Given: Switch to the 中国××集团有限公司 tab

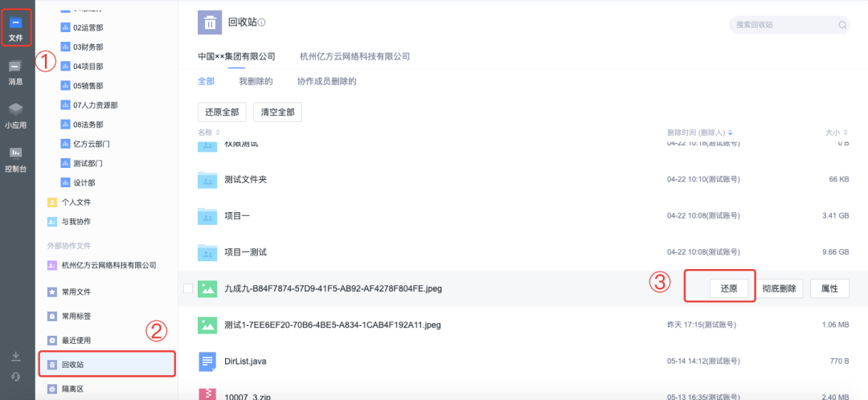Looking at the screenshot, I should tap(236, 56).
